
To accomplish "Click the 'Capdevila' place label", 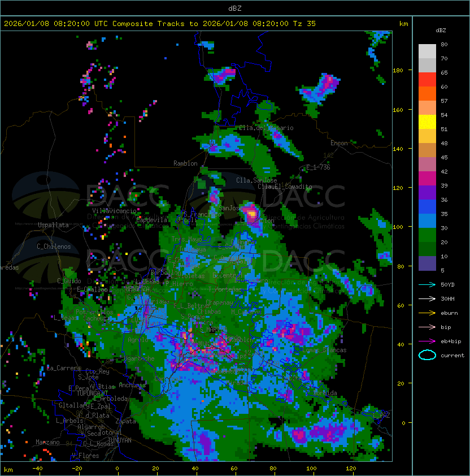I will (x=152, y=220).
